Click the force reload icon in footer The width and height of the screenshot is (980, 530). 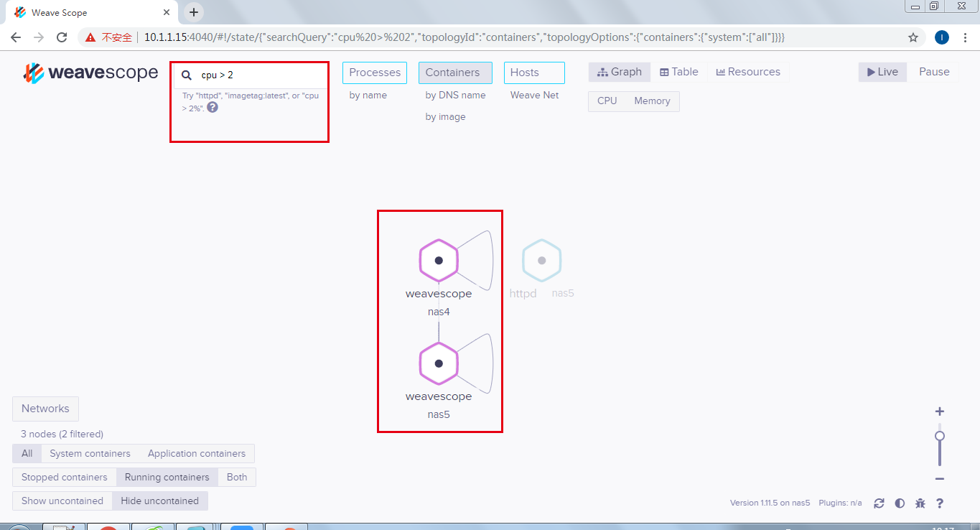point(879,503)
